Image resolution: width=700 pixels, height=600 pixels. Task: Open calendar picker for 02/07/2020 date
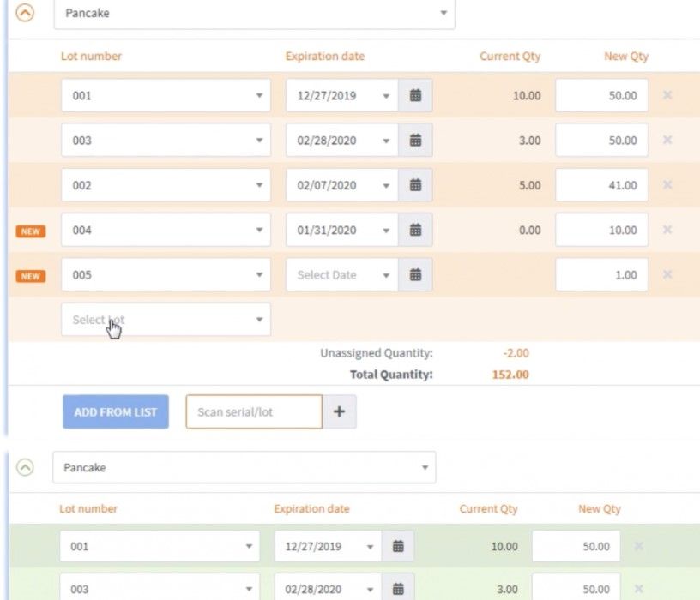415,184
